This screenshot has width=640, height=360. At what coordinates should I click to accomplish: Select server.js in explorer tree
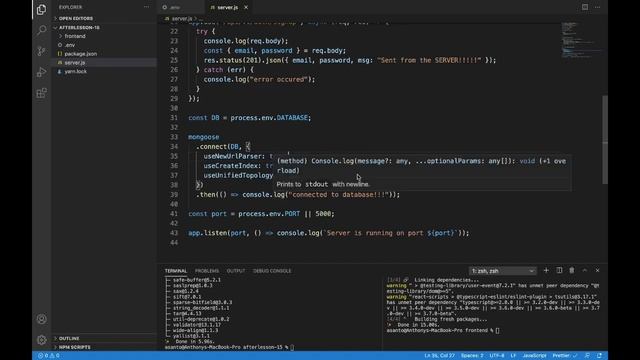pos(75,62)
